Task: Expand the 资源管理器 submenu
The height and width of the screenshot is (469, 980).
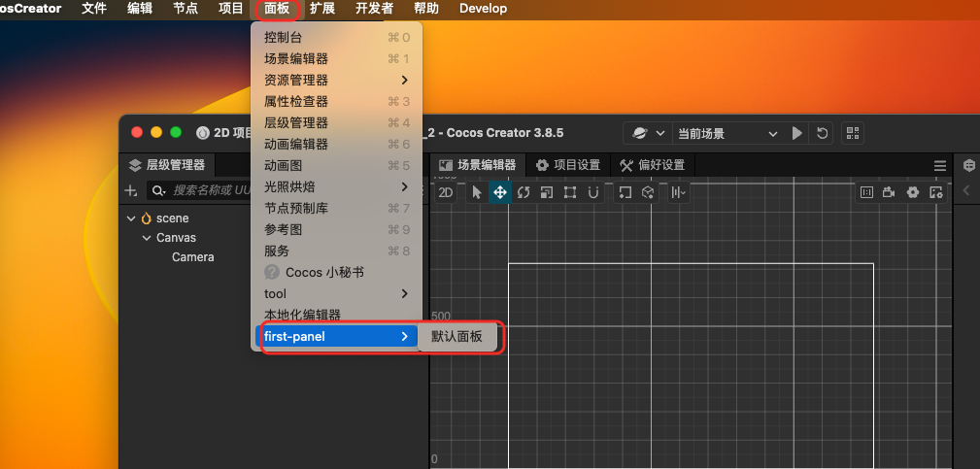Action: [x=337, y=80]
